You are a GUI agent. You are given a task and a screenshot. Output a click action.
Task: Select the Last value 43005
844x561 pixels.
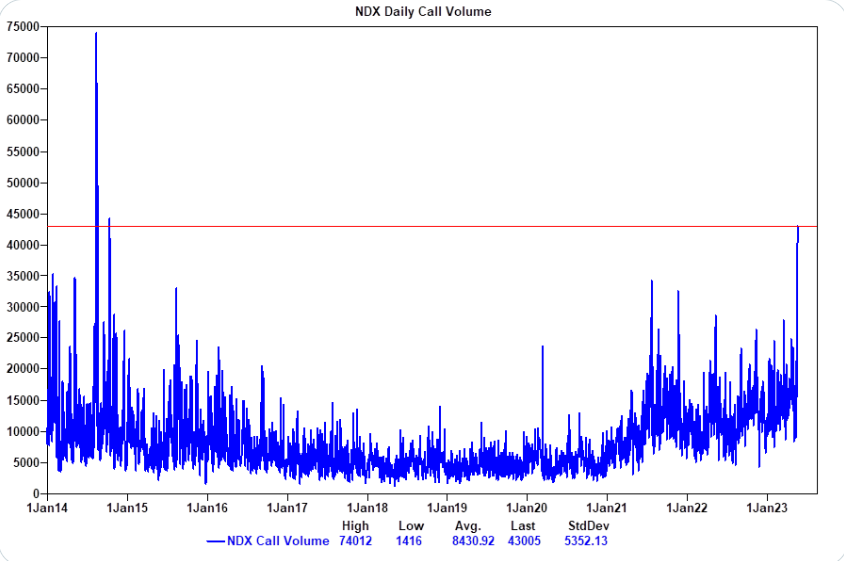pos(524,541)
